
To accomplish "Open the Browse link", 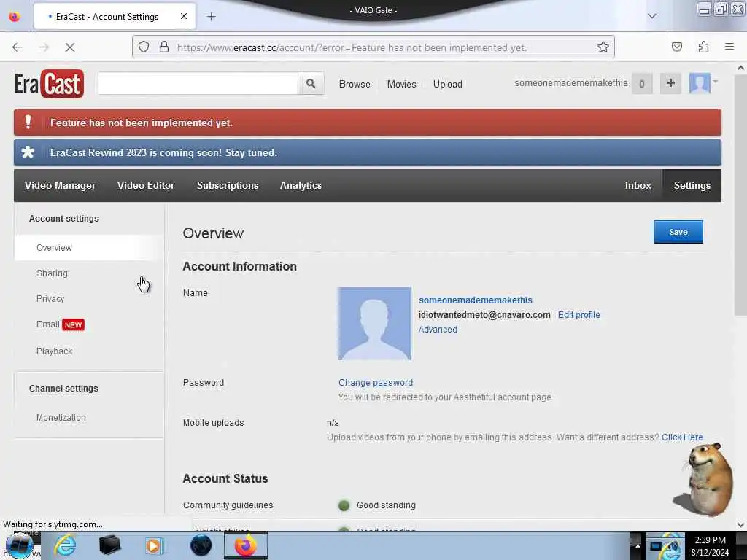I will pyautogui.click(x=355, y=85).
